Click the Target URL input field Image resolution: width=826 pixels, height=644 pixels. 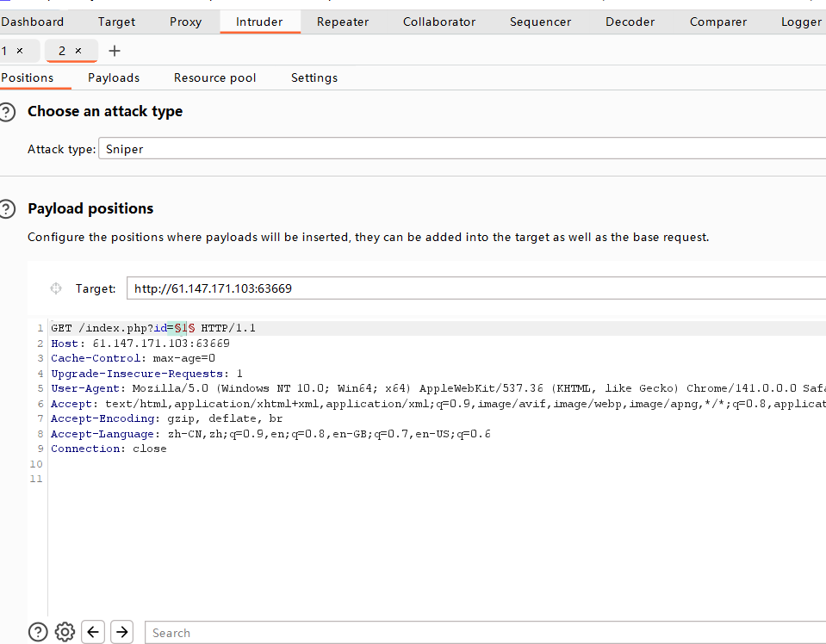coord(474,288)
